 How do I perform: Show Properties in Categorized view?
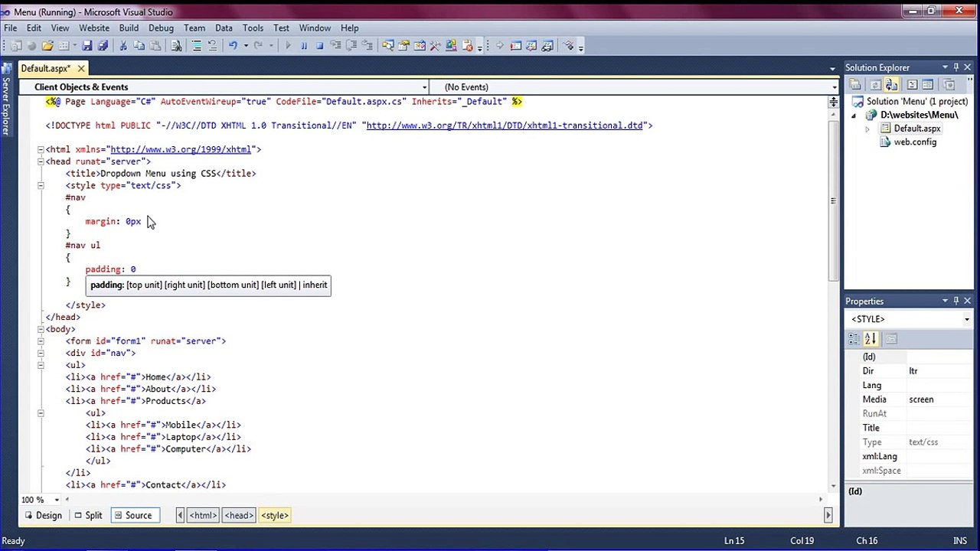point(854,338)
